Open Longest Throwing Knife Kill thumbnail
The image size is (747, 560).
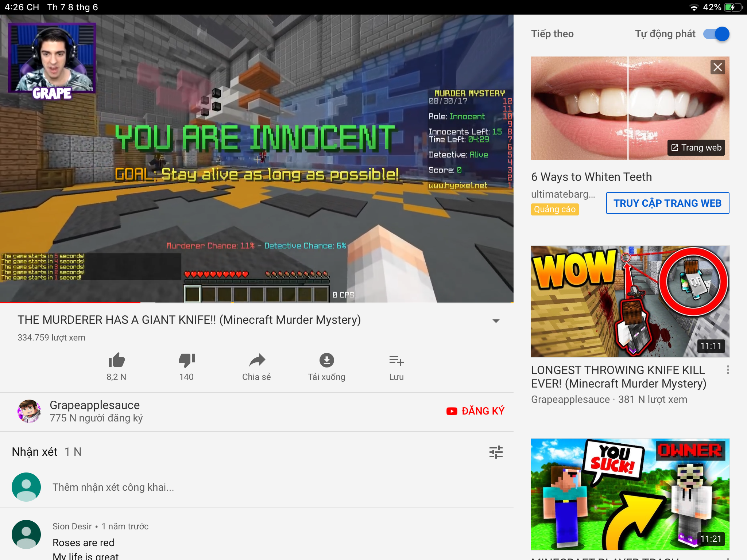click(630, 302)
